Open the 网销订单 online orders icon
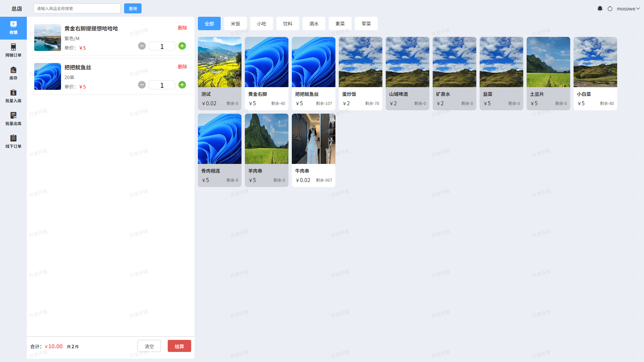 pyautogui.click(x=13, y=51)
